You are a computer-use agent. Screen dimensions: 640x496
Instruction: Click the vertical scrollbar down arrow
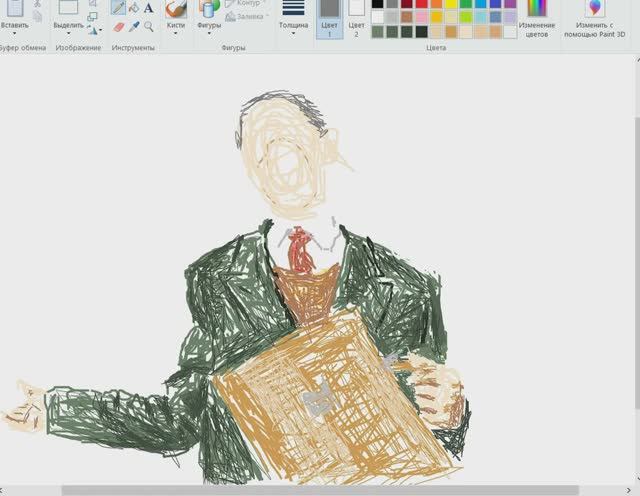point(638,478)
